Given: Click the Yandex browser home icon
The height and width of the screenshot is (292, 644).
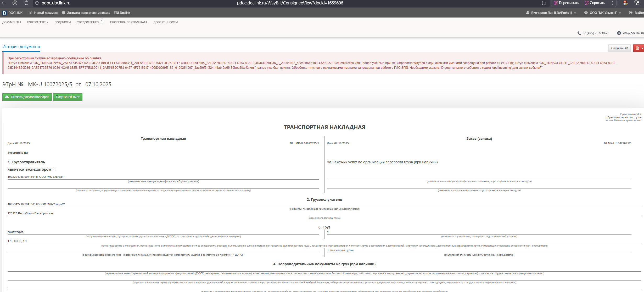Looking at the screenshot, I should click(x=15, y=3).
